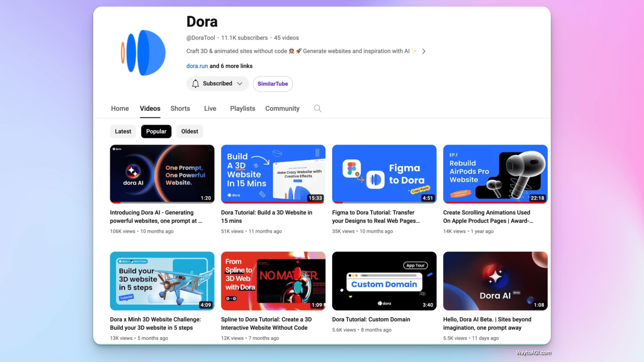644x362 pixels.
Task: Select the Popular sort filter chip
Action: coord(156,131)
